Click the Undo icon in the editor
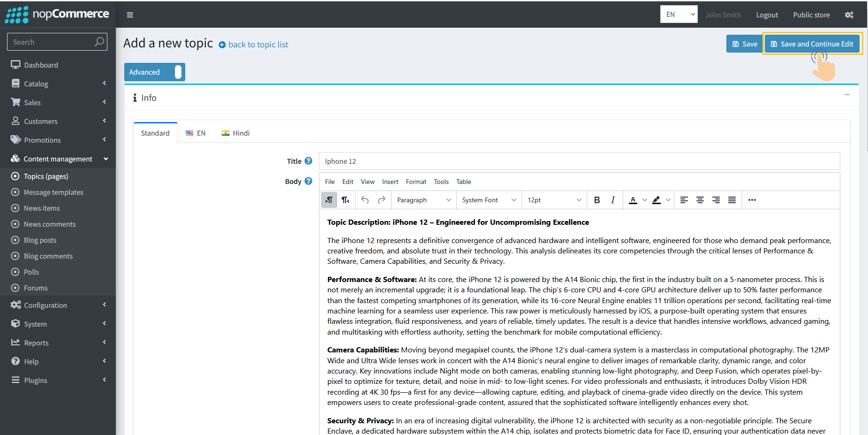Viewport: 868px width, 435px height. coord(365,199)
